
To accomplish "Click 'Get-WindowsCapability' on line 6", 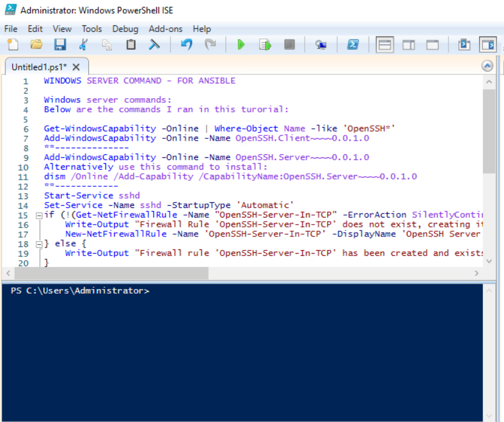I will coord(100,128).
